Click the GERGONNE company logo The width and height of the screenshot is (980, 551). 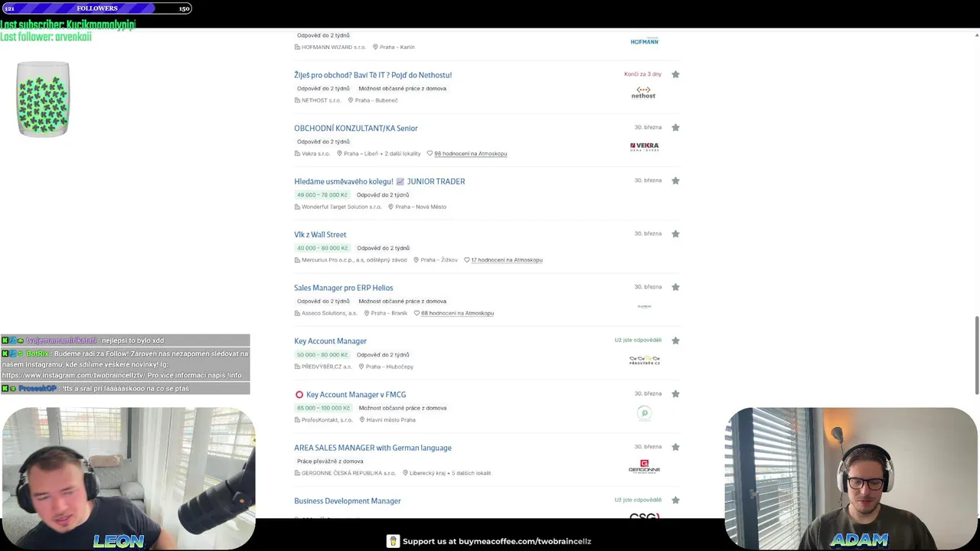[644, 466]
